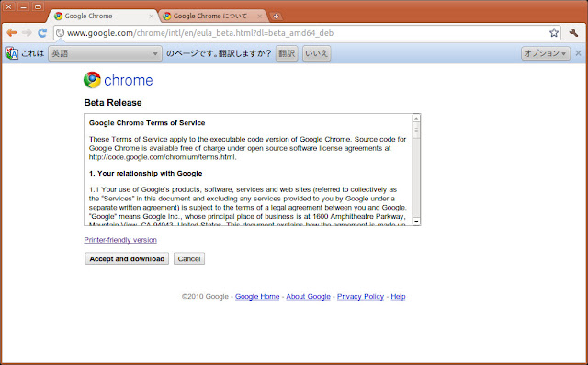588x365 pixels.
Task: Close the browser window
Action: 8,6
